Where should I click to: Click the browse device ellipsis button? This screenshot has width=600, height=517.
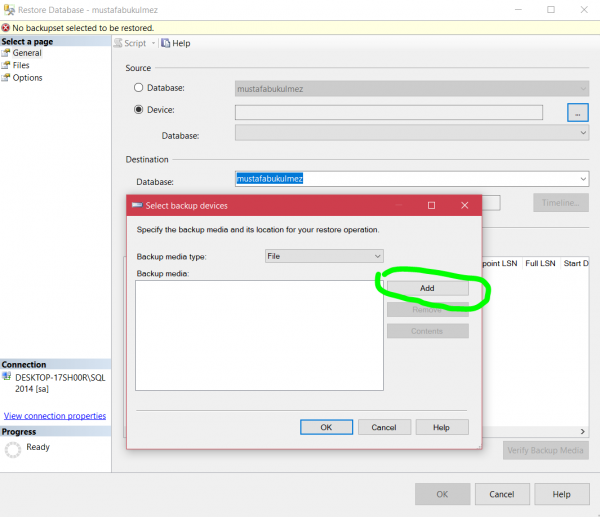(x=577, y=113)
